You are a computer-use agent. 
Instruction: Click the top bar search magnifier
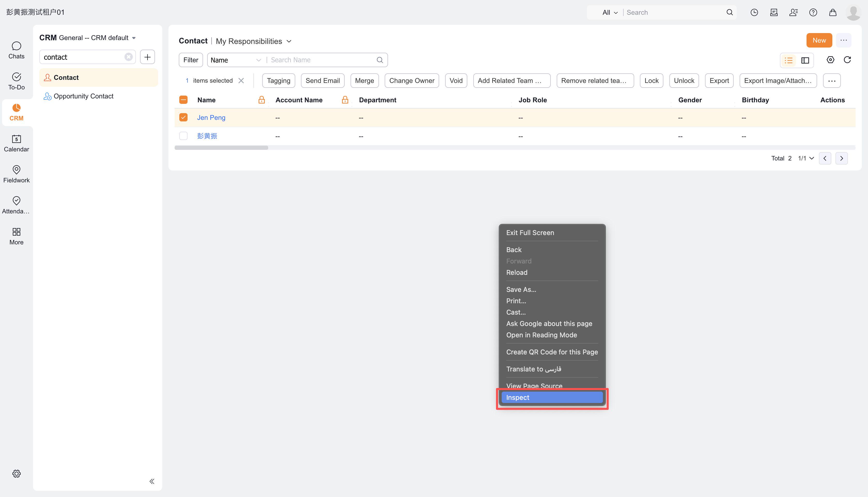point(730,12)
